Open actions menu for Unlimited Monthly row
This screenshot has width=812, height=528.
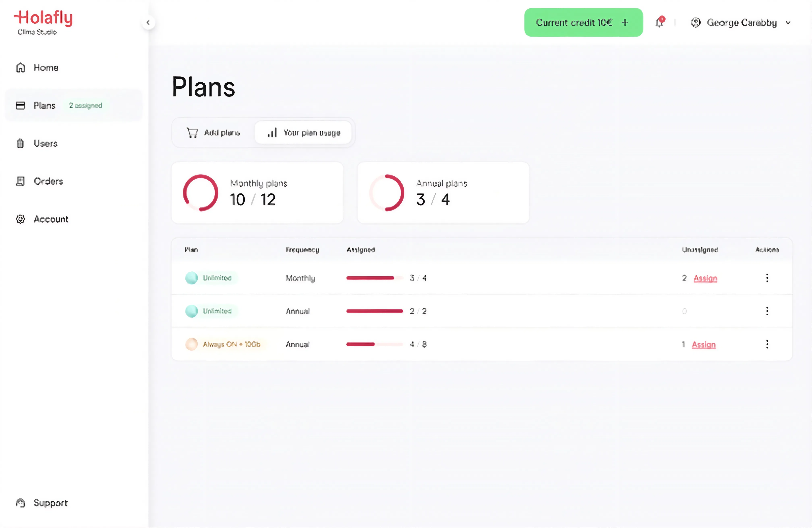[767, 278]
